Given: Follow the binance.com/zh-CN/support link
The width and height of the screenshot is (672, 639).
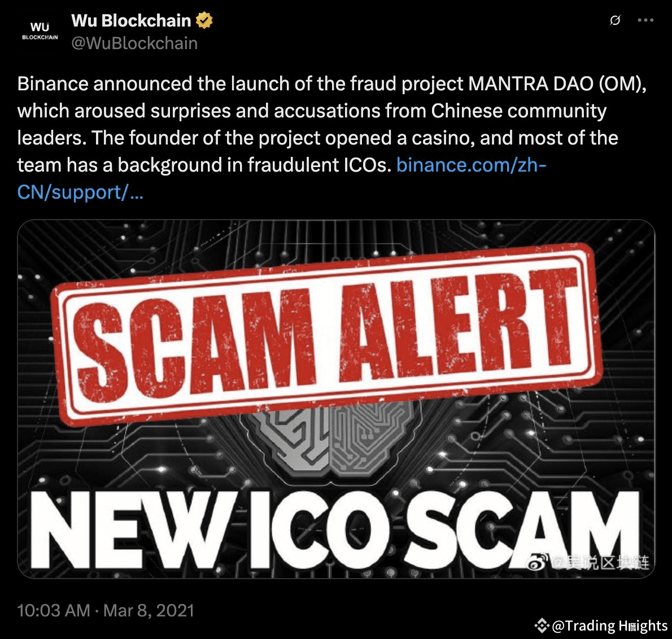Looking at the screenshot, I should pyautogui.click(x=282, y=178).
